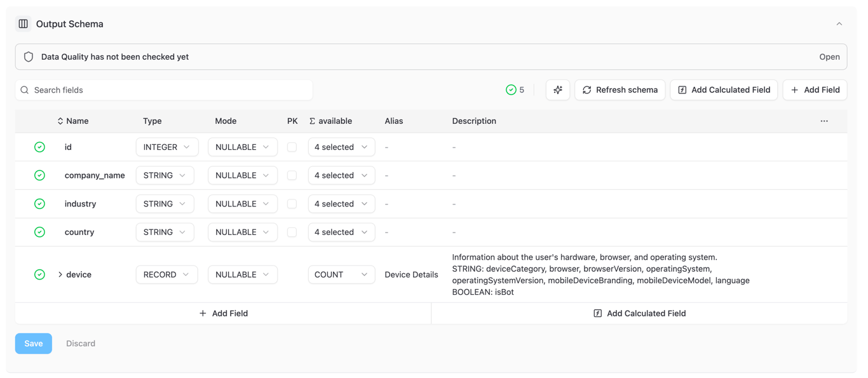Toggle the company_name field status check
The image size is (868, 378).
pos(39,175)
